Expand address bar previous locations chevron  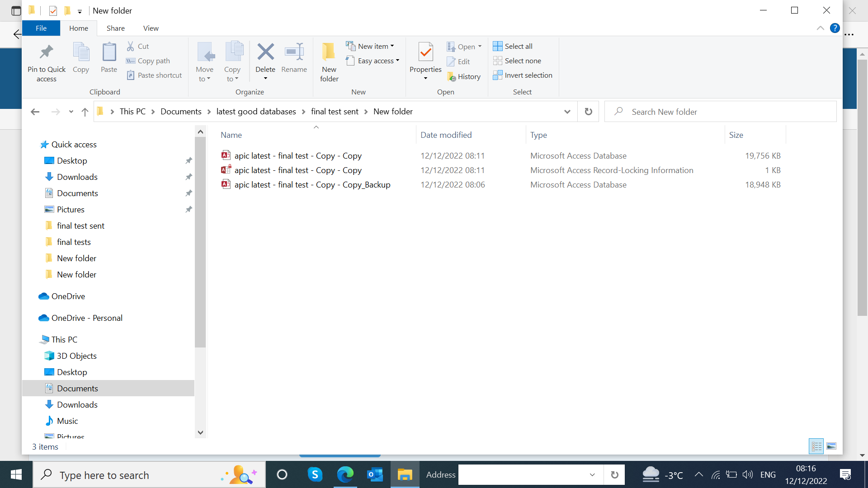coord(567,112)
